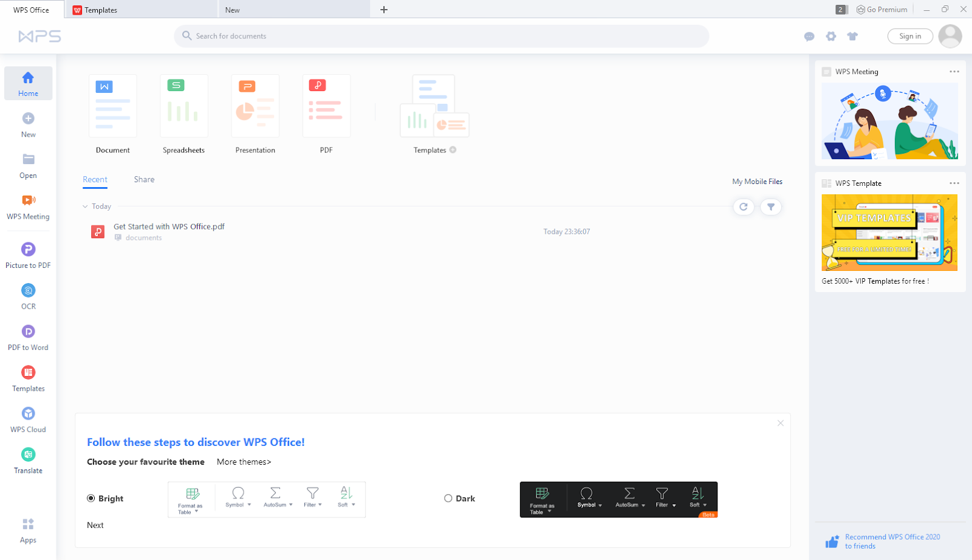
Task: Click the user avatar icon
Action: (950, 36)
